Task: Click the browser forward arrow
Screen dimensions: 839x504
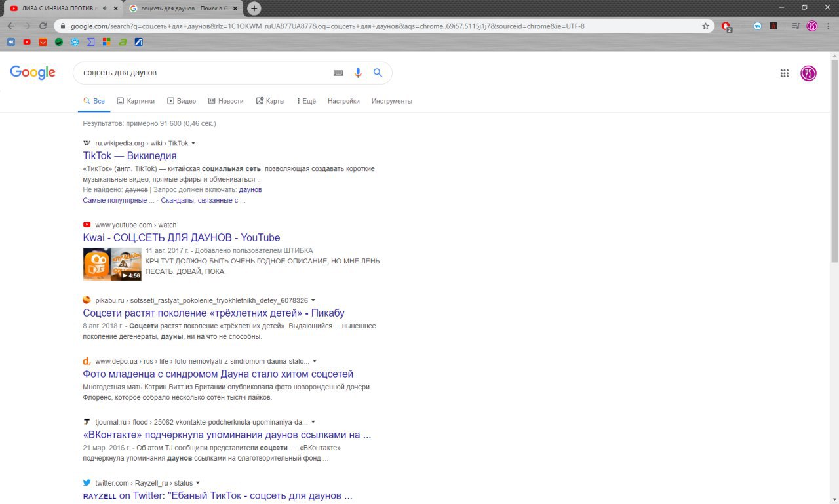Action: 27,26
